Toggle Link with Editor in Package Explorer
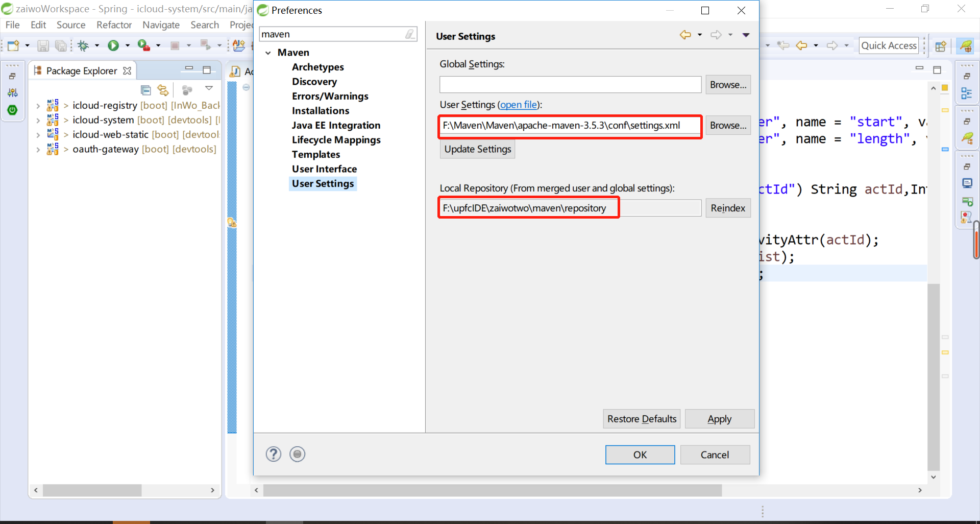The height and width of the screenshot is (524, 980). (163, 90)
